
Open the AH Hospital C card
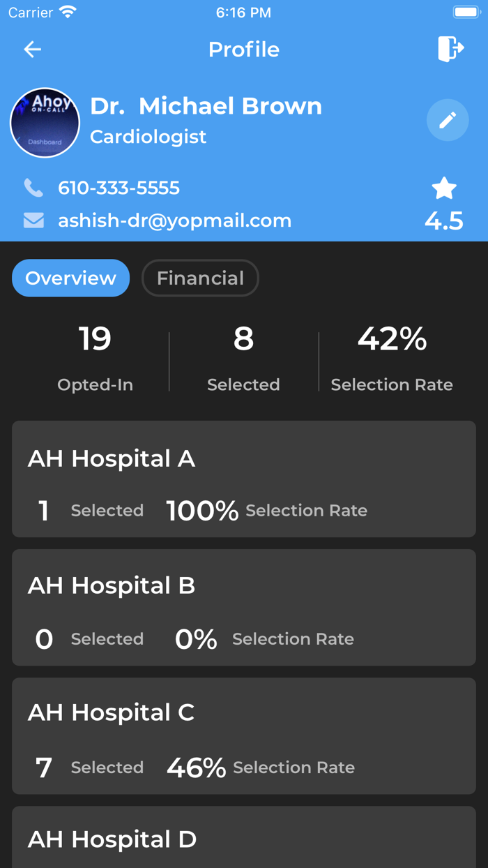(244, 735)
